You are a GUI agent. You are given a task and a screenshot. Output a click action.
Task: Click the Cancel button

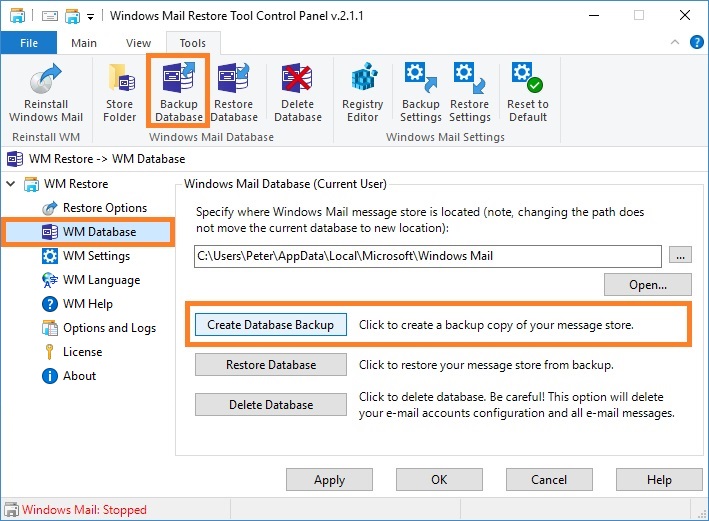coord(549,480)
